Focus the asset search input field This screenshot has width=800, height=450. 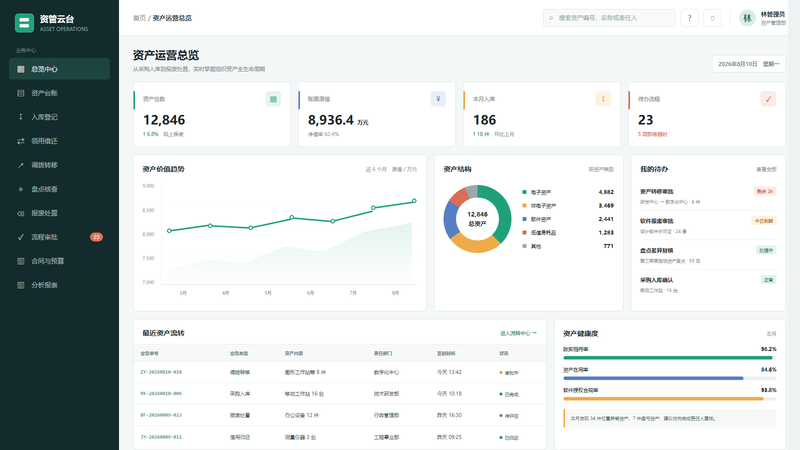pos(609,18)
